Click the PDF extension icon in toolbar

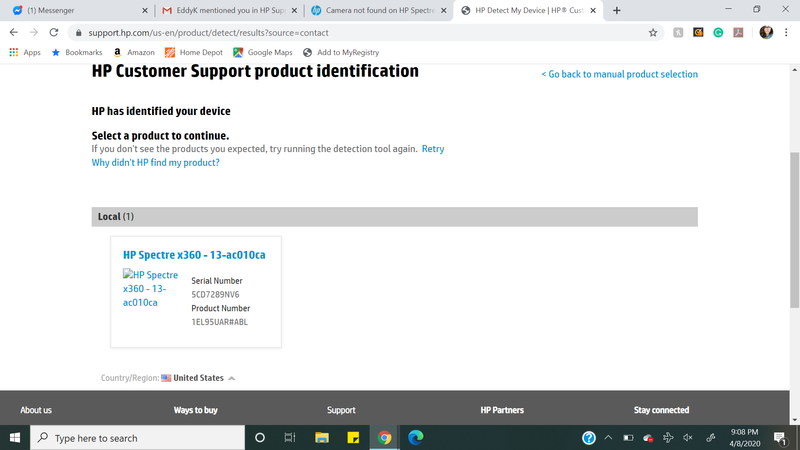[738, 33]
